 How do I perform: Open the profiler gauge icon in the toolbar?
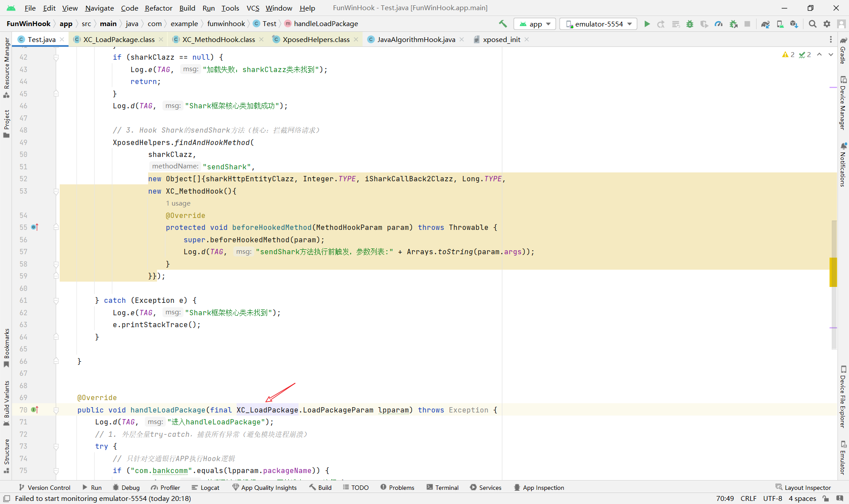tap(719, 24)
